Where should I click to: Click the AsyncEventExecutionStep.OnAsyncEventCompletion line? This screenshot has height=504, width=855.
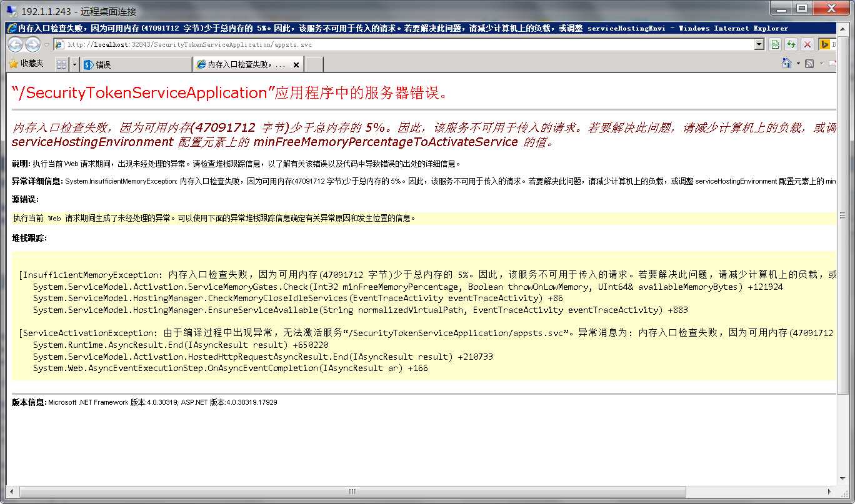[x=231, y=368]
